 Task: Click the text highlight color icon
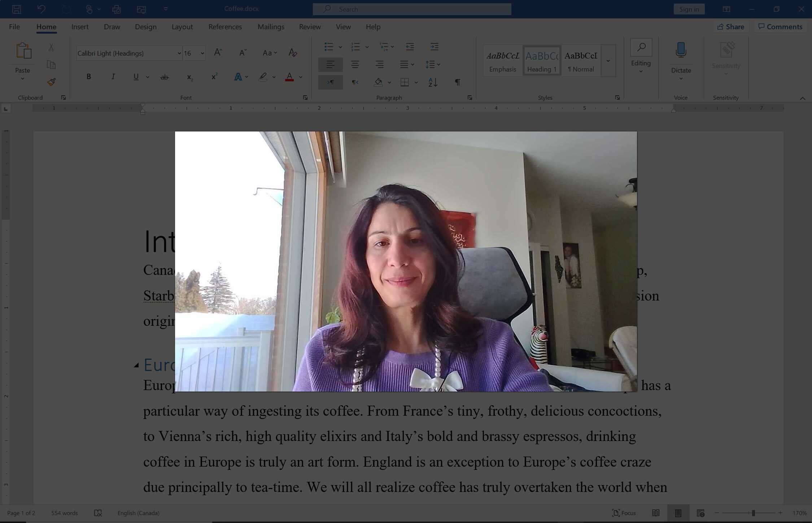click(x=262, y=77)
